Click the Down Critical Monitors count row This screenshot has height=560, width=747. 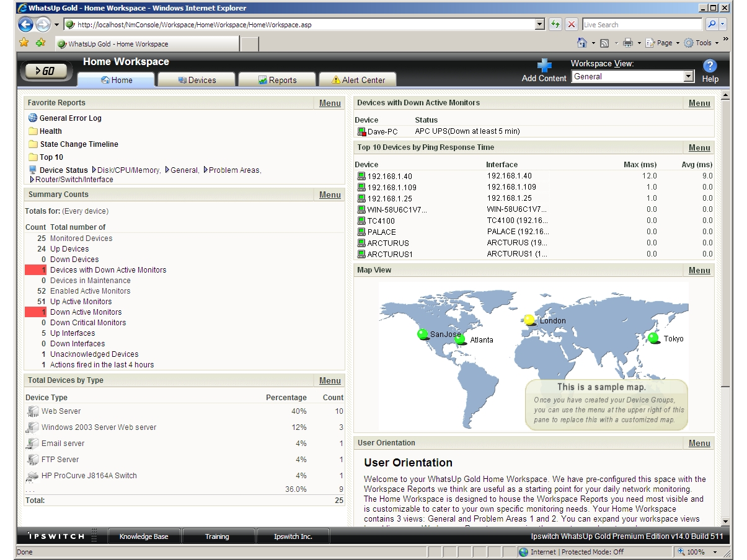point(184,323)
